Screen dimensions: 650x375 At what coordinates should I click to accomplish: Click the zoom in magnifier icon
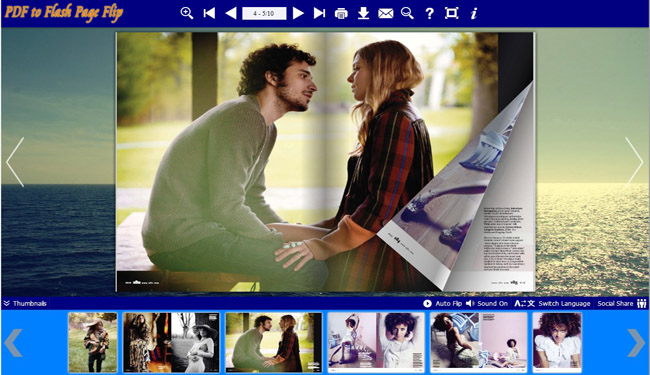[187, 13]
